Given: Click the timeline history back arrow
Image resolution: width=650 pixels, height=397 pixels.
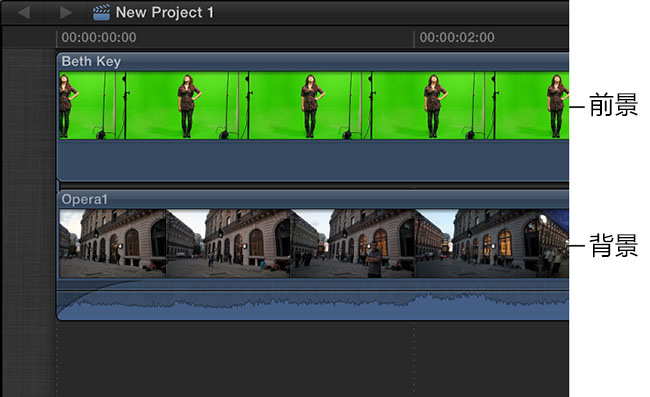Looking at the screenshot, I should 24,12.
